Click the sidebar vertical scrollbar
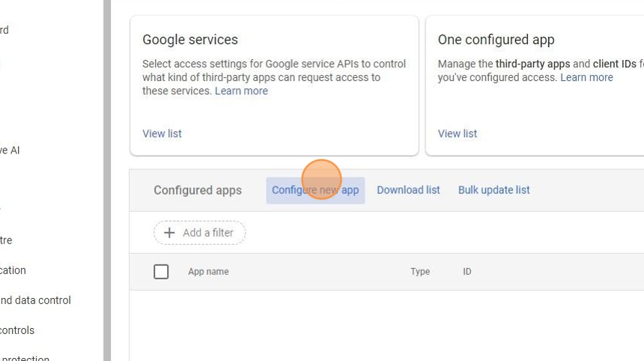The height and width of the screenshot is (361, 644). pos(107,180)
